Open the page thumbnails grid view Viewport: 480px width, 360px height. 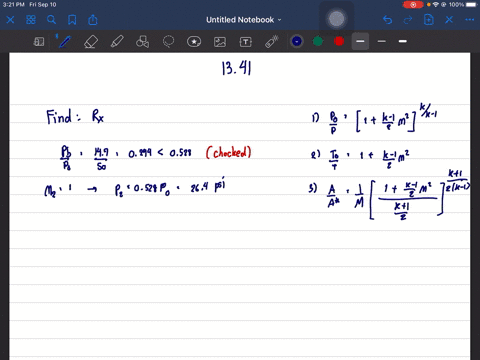coord(31,20)
